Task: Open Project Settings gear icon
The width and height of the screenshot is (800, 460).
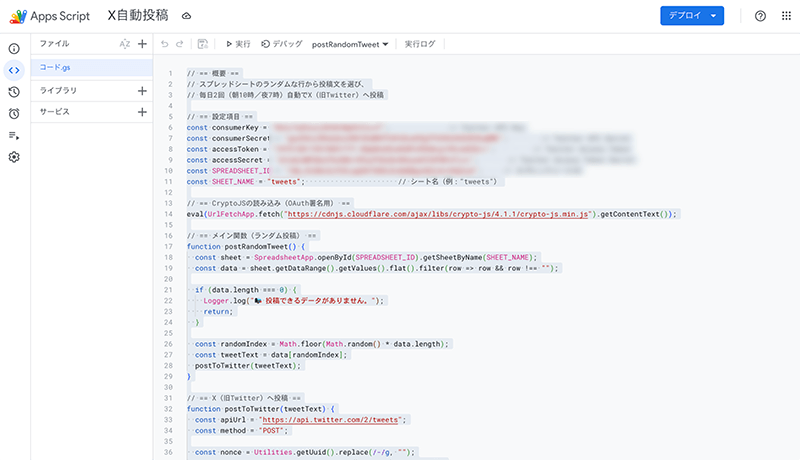Action: tap(14, 157)
